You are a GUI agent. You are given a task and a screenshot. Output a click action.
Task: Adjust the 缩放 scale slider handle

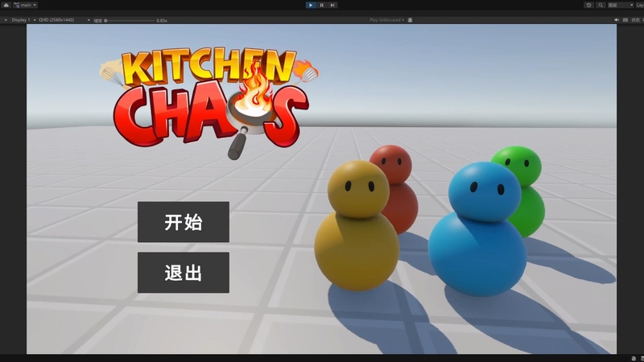coord(105,20)
